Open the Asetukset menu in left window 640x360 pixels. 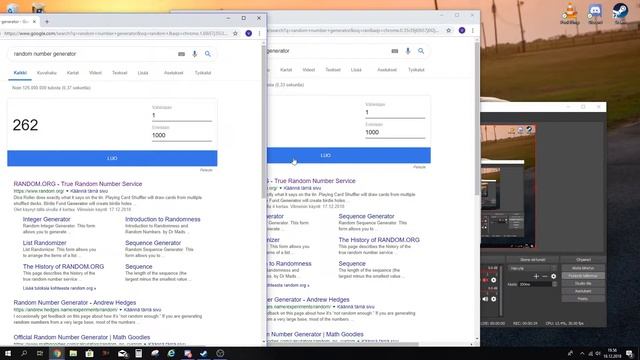click(173, 73)
